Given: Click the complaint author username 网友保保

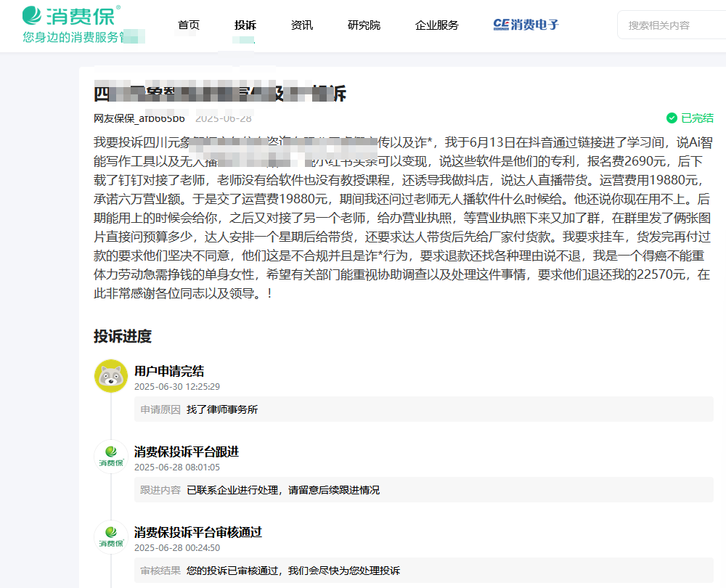Looking at the screenshot, I should pos(139,118).
